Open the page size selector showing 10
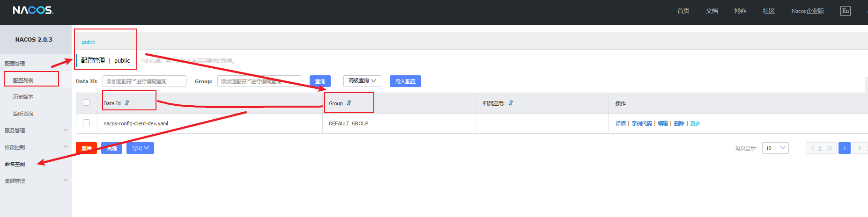Viewport: 868px width, 217px height. point(775,148)
